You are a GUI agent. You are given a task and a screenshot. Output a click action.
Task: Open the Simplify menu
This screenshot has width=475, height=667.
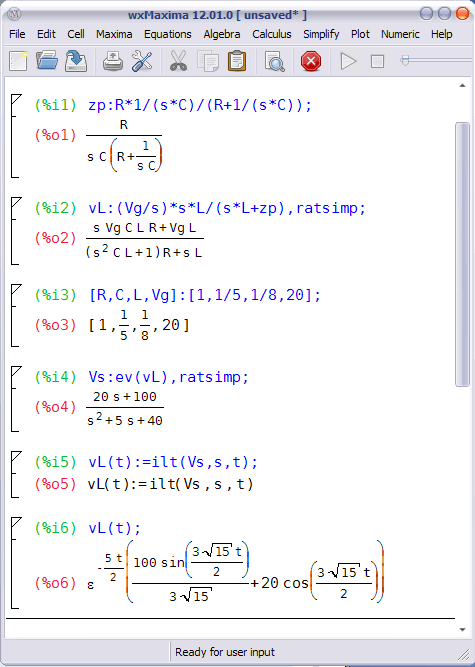coord(321,34)
